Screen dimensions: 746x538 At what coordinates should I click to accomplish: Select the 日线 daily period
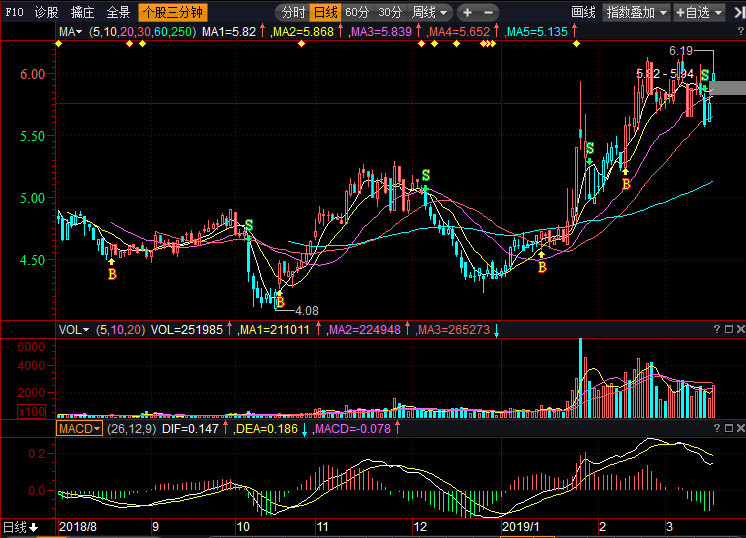[x=325, y=13]
